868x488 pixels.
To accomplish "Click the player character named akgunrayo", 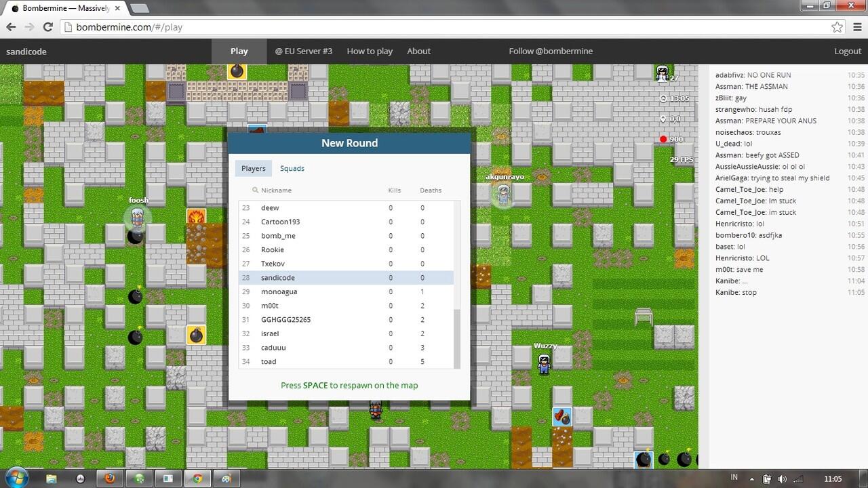I will point(503,195).
